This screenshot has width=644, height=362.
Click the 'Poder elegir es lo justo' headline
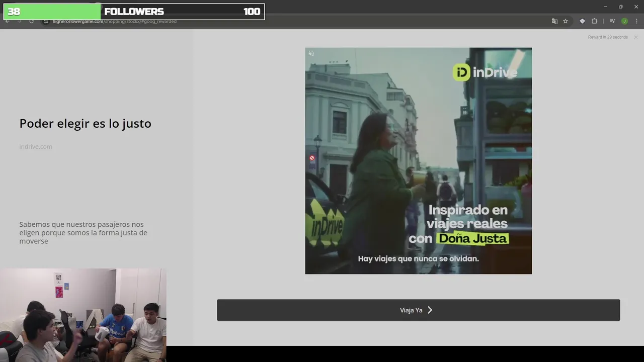[85, 124]
